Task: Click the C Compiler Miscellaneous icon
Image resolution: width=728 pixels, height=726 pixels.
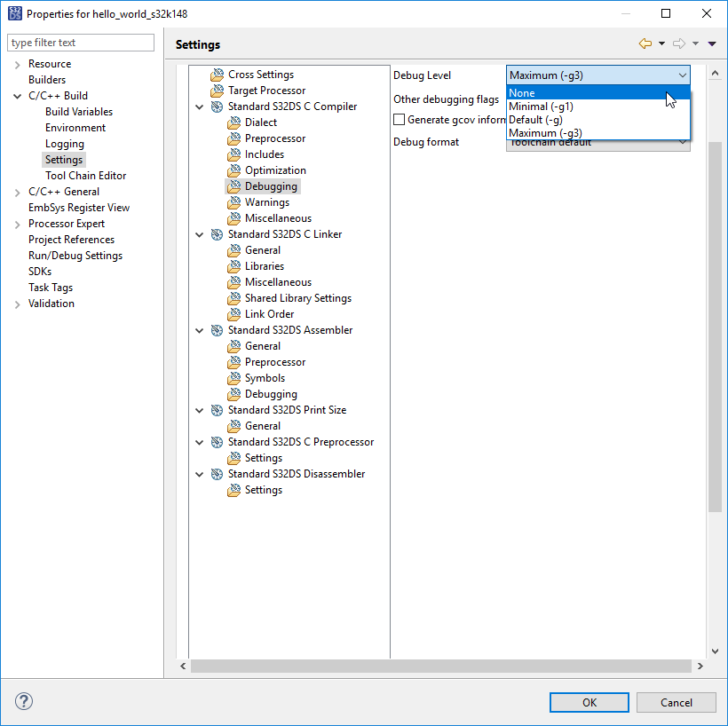Action: [x=234, y=218]
